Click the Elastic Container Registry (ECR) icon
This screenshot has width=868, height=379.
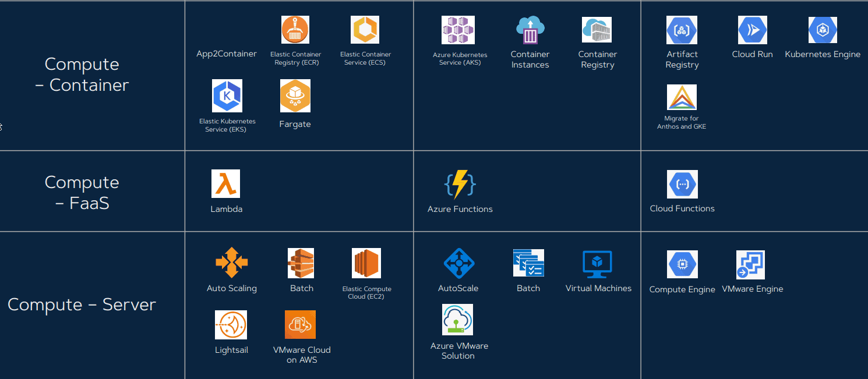(295, 29)
